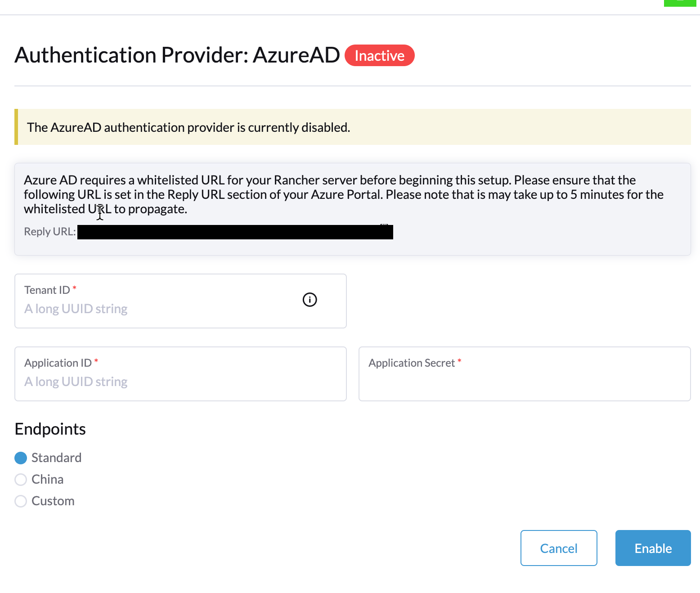Click the Tenant ID field label

[x=47, y=289]
